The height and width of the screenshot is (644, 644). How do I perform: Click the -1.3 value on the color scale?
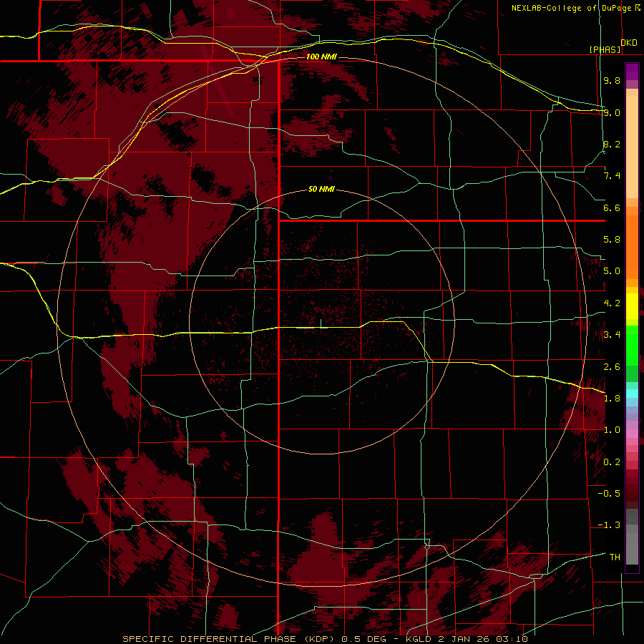(609, 525)
